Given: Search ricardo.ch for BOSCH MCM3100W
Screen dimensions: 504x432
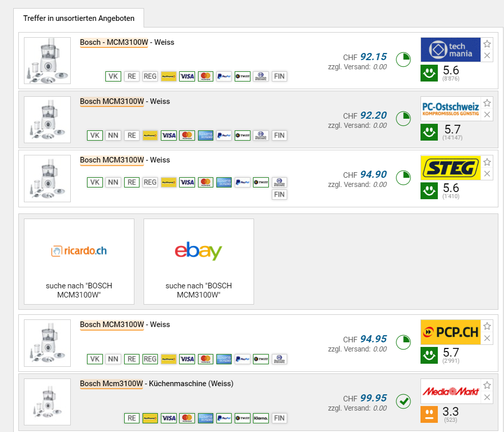Looking at the screenshot, I should (x=79, y=261).
